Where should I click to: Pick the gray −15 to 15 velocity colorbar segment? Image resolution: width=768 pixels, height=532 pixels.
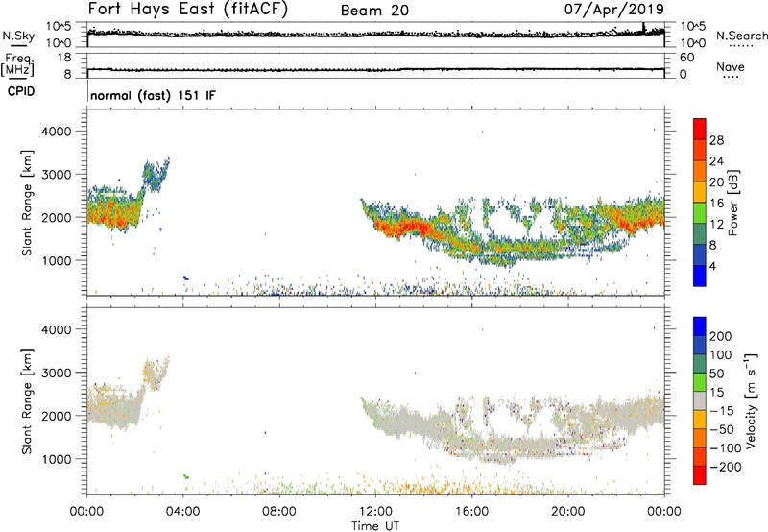click(x=700, y=400)
